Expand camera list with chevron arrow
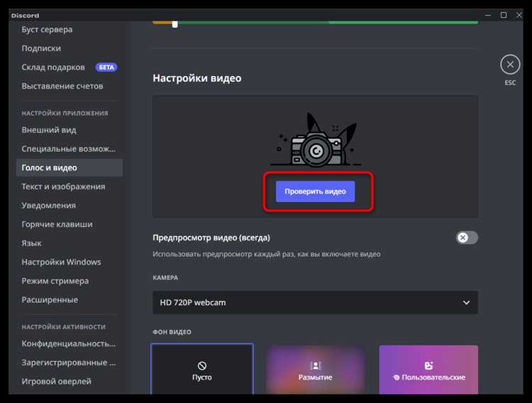 pyautogui.click(x=467, y=302)
